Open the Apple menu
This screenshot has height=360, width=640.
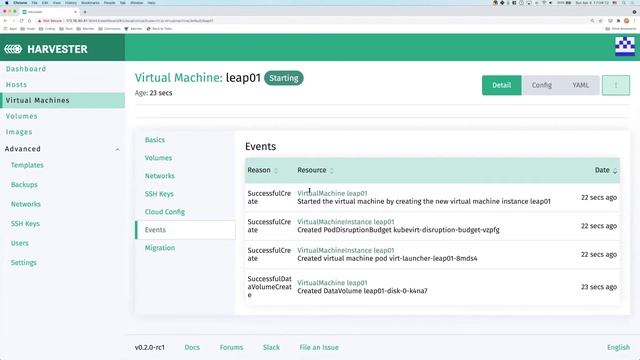pos(7,2)
